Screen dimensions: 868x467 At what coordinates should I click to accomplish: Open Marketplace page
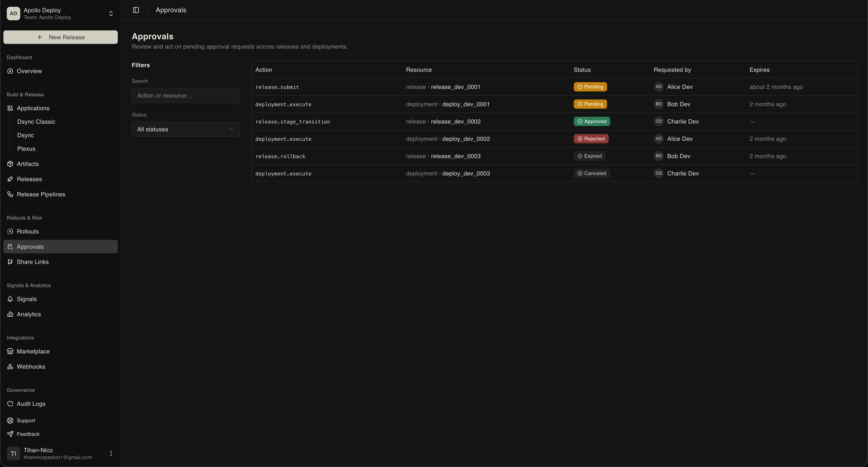pyautogui.click(x=61, y=352)
